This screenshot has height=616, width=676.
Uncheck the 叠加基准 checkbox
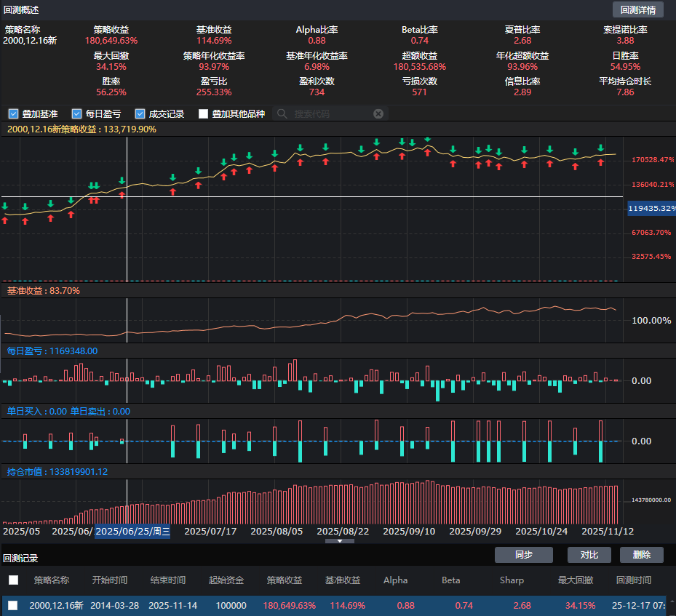[13, 114]
